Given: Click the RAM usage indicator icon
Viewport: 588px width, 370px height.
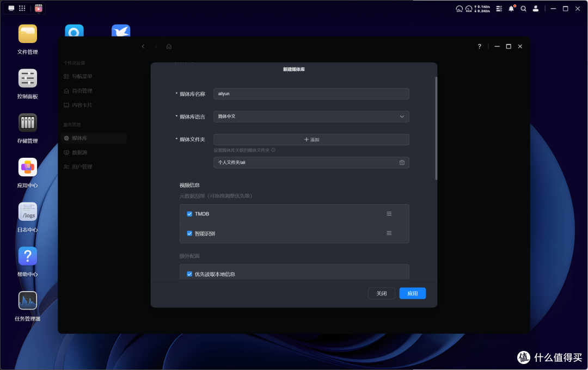Looking at the screenshot, I should tap(469, 9).
